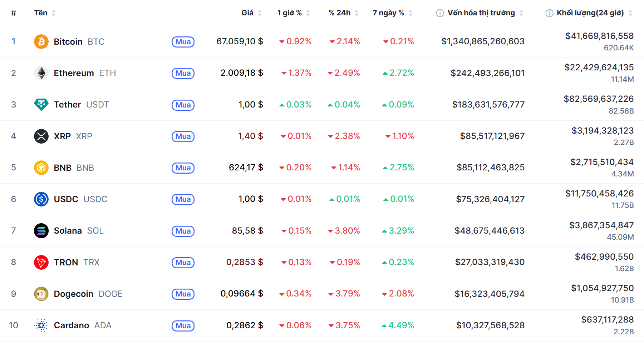Click Mua button for BNB

click(x=183, y=168)
